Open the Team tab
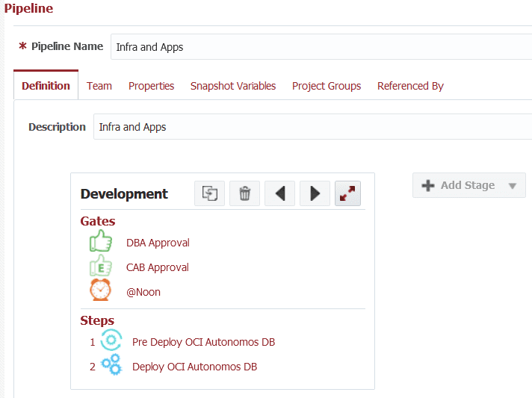The height and width of the screenshot is (398, 532). [x=99, y=86]
